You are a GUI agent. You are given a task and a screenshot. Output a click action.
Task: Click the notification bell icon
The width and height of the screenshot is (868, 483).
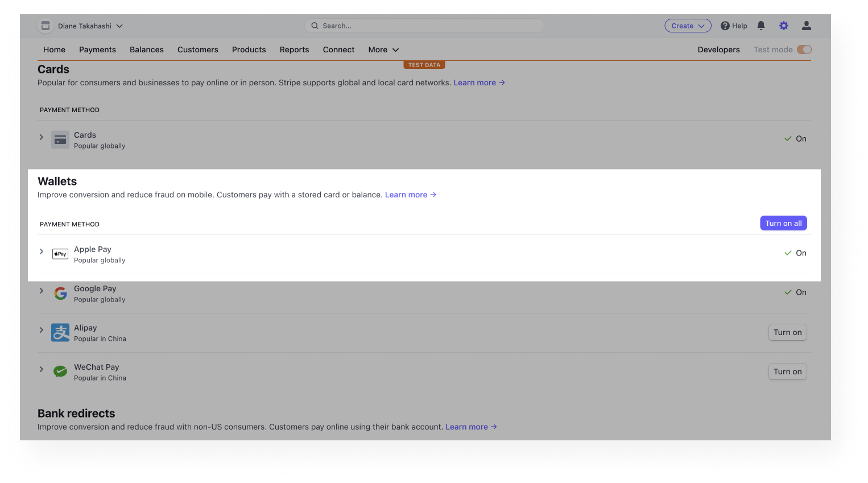click(x=760, y=26)
